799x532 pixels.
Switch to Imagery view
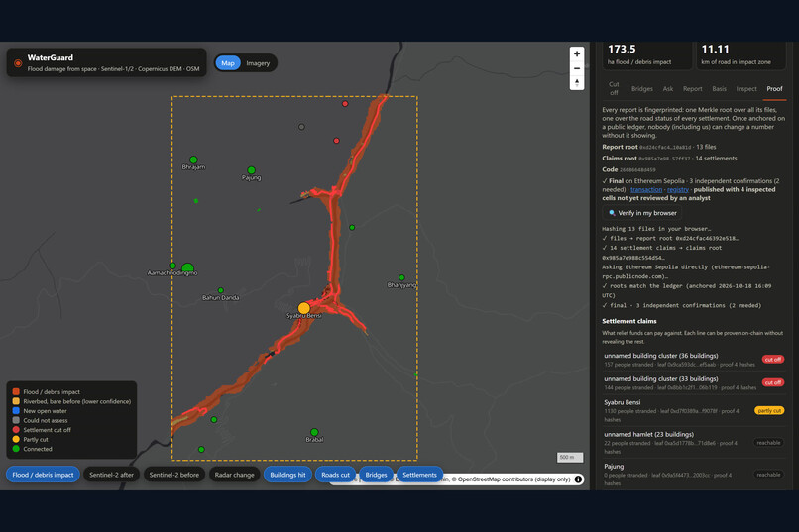(x=258, y=63)
